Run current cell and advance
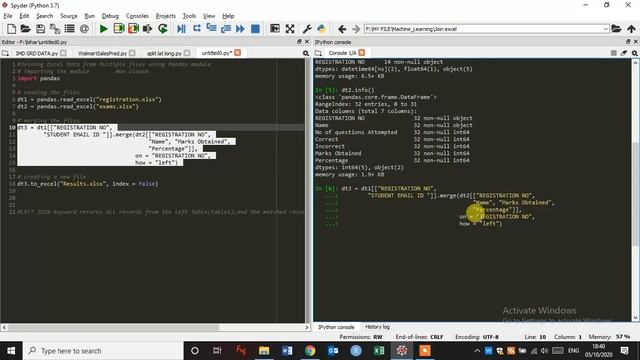This screenshot has height=360, width=640. coord(133,29)
